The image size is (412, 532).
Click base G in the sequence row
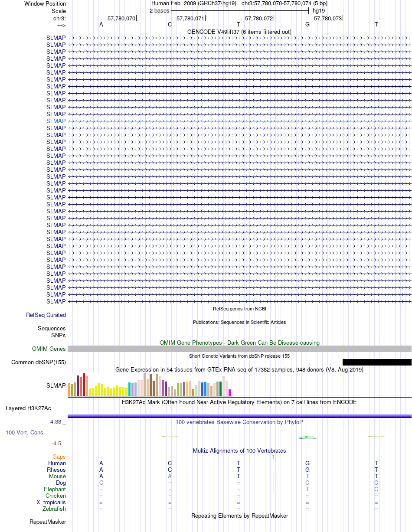(x=307, y=24)
